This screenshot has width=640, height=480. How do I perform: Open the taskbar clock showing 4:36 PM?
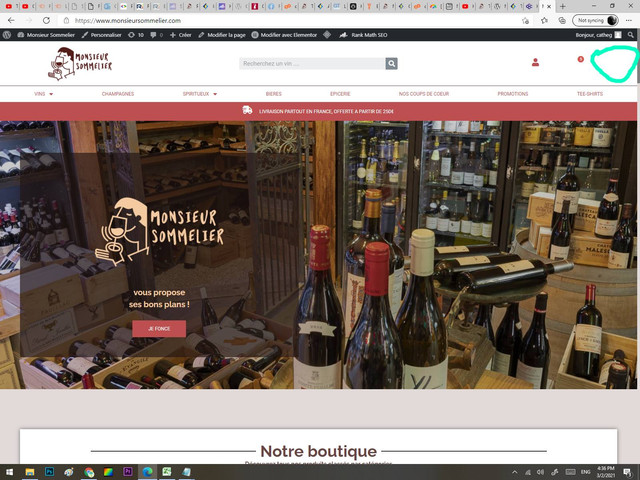tap(605, 472)
